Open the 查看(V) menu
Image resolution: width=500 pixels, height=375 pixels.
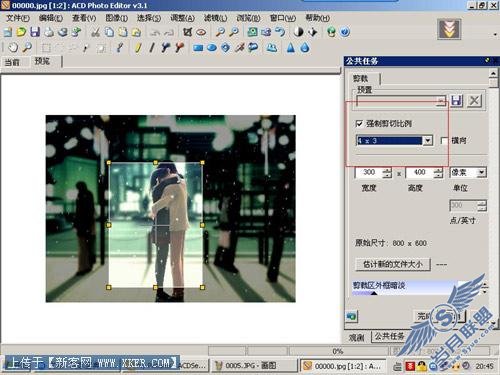click(x=84, y=18)
